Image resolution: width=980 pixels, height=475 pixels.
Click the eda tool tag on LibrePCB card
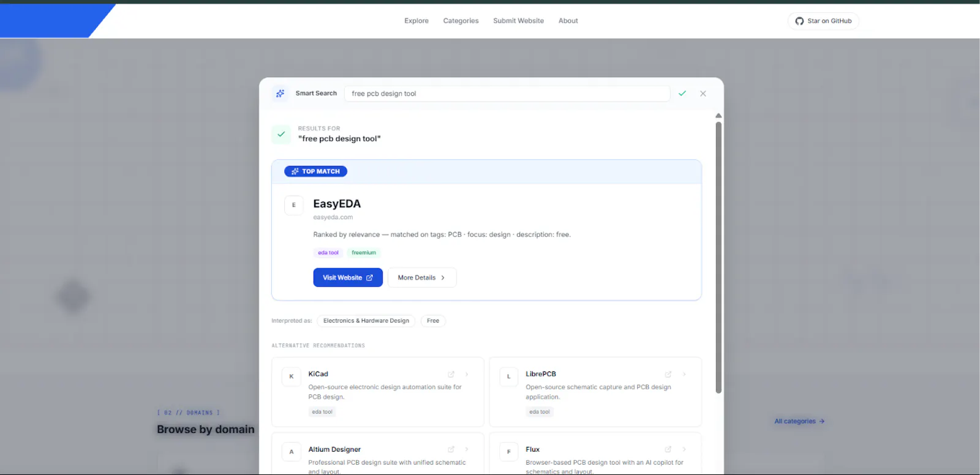(x=540, y=412)
